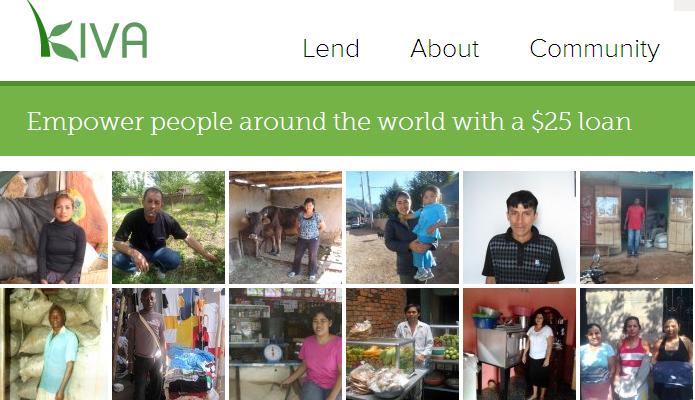Select photo of woman in white top in kitchen
Viewport: 695px width, 400px height.
519,344
